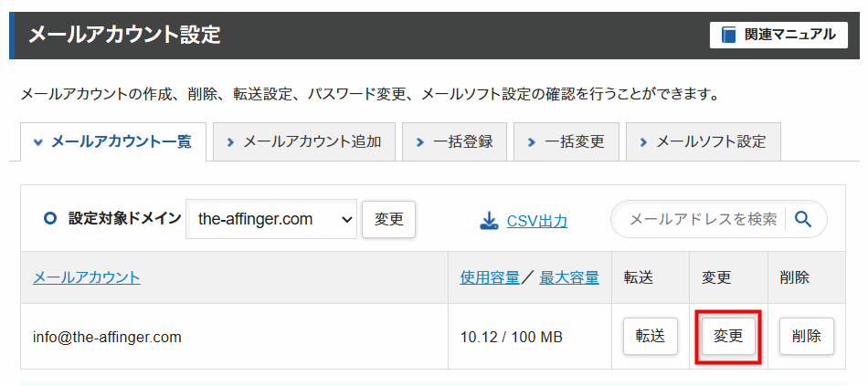Click the 最大容量 column header link
This screenshot has width=868, height=386.
coord(569,277)
